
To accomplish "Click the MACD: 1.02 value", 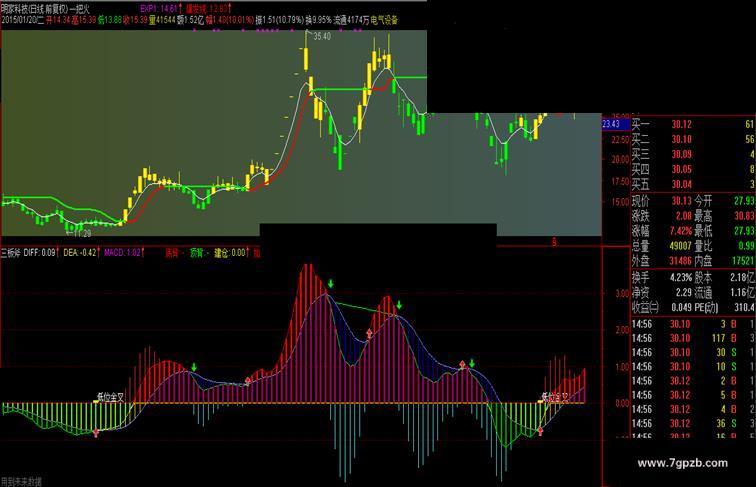I will (x=122, y=252).
